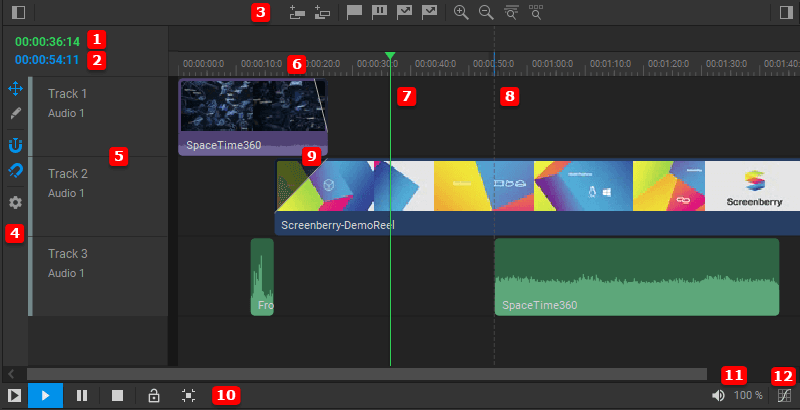Click Audio 1 label under Track 3

tap(66, 273)
